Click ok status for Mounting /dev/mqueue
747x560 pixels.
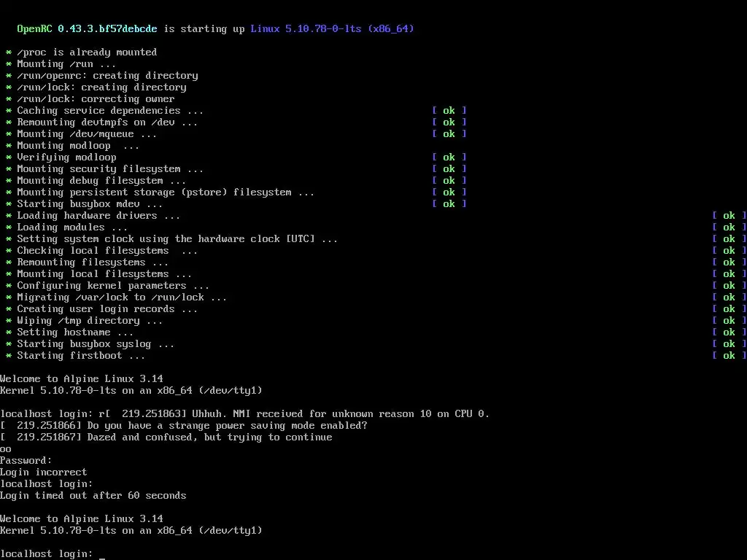click(x=449, y=134)
